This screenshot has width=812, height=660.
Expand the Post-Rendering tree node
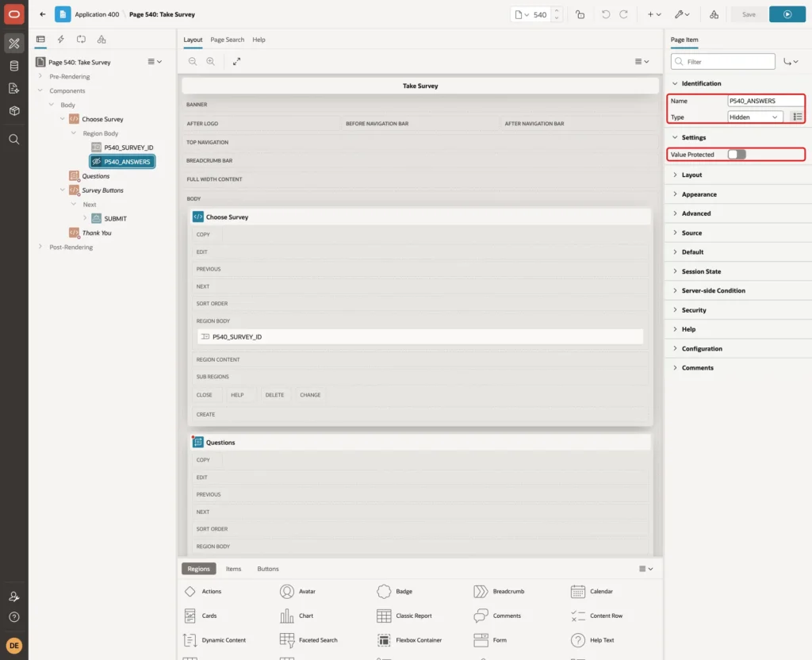point(40,247)
